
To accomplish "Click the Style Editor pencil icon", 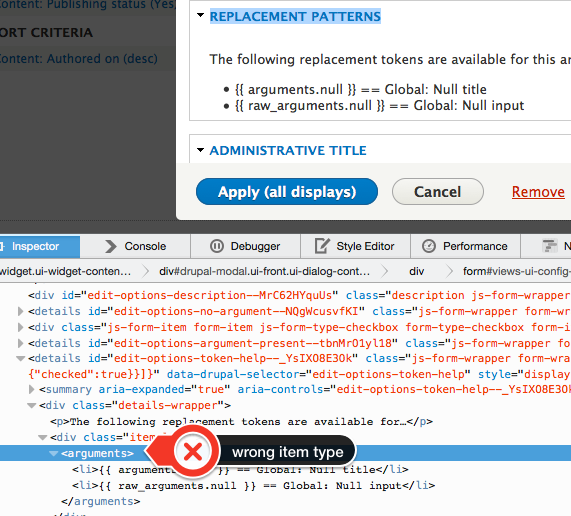I will click(x=322, y=246).
